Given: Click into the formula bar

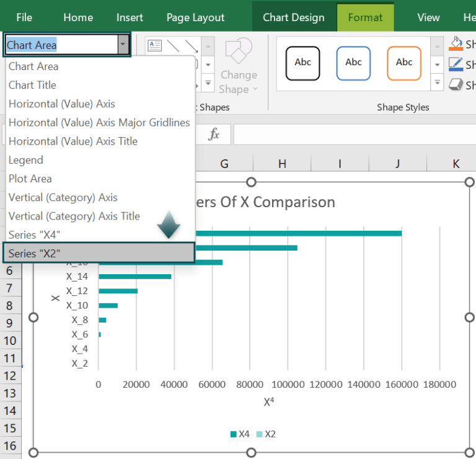Looking at the screenshot, I should 355,134.
